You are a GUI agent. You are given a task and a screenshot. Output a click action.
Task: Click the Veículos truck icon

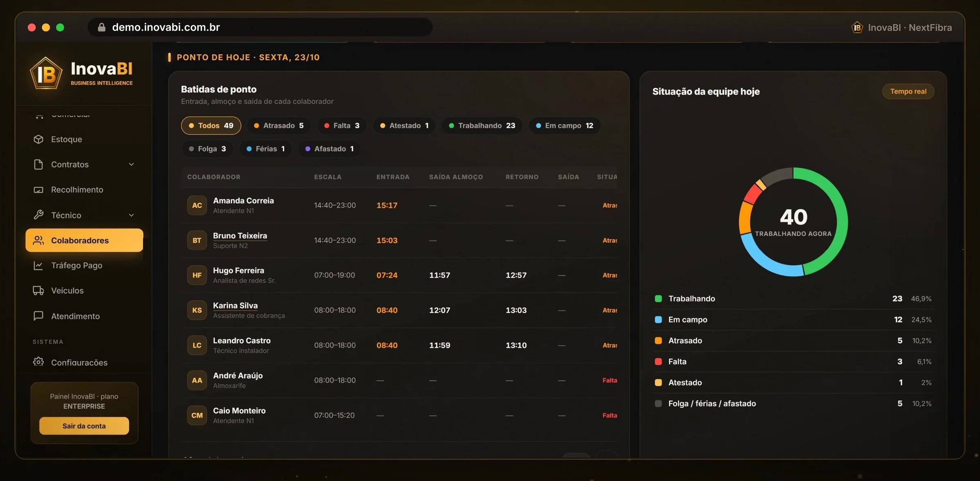[x=38, y=291]
